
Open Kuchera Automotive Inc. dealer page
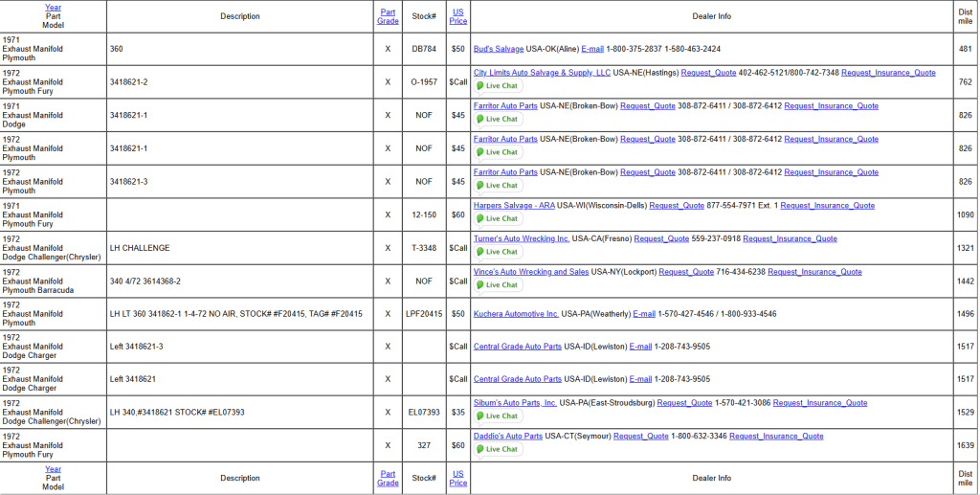pos(516,314)
